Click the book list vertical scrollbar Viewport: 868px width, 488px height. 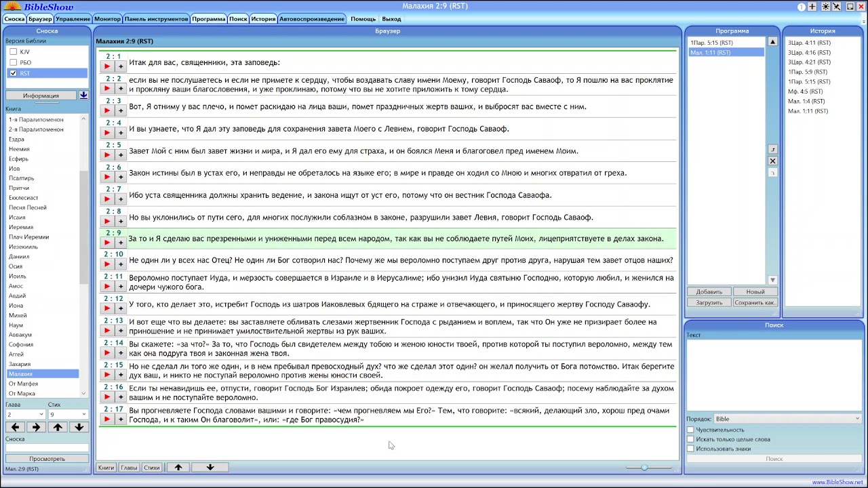pyautogui.click(x=84, y=256)
